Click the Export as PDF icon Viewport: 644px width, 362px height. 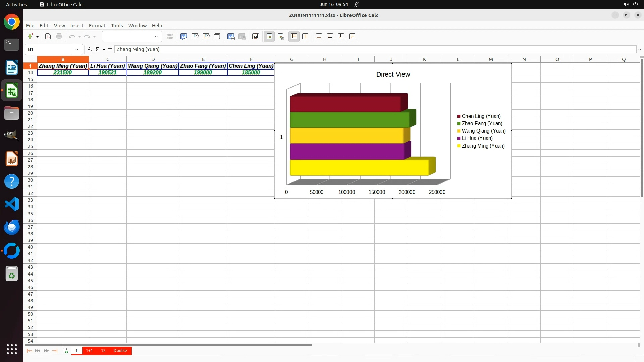point(48,37)
